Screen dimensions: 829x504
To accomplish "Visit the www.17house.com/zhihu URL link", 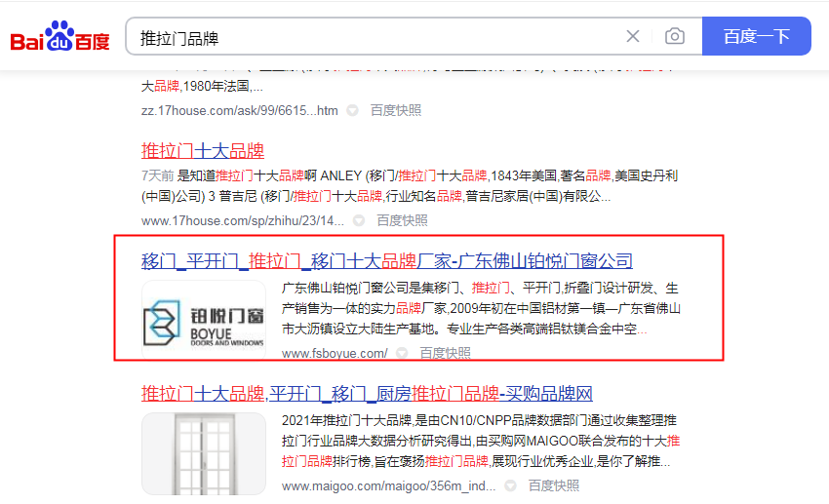I will click(243, 220).
